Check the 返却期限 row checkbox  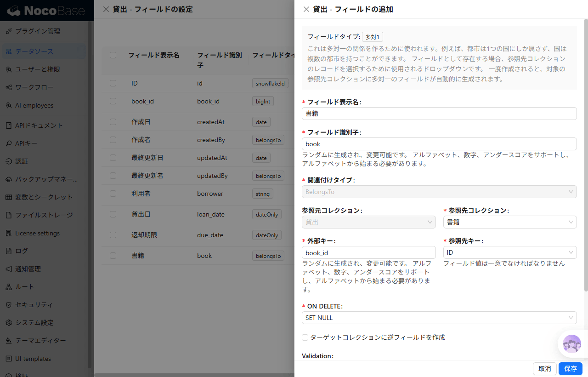click(113, 235)
